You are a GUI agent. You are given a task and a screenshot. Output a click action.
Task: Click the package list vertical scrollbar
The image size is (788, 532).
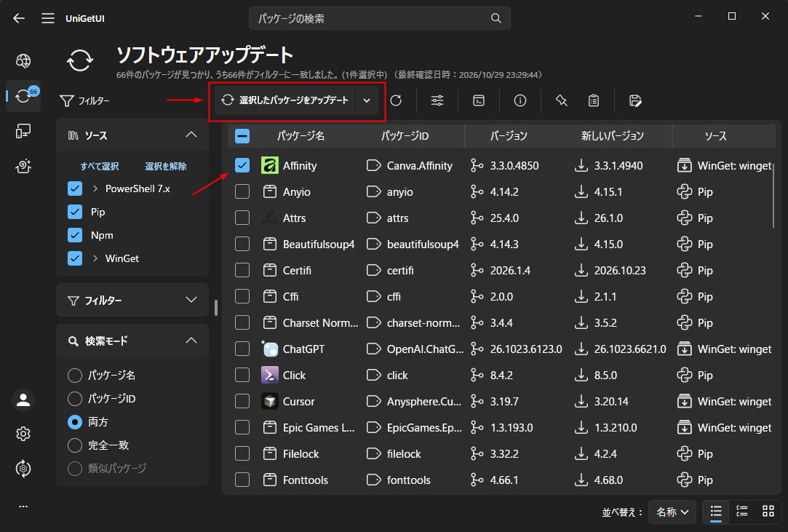(773, 195)
